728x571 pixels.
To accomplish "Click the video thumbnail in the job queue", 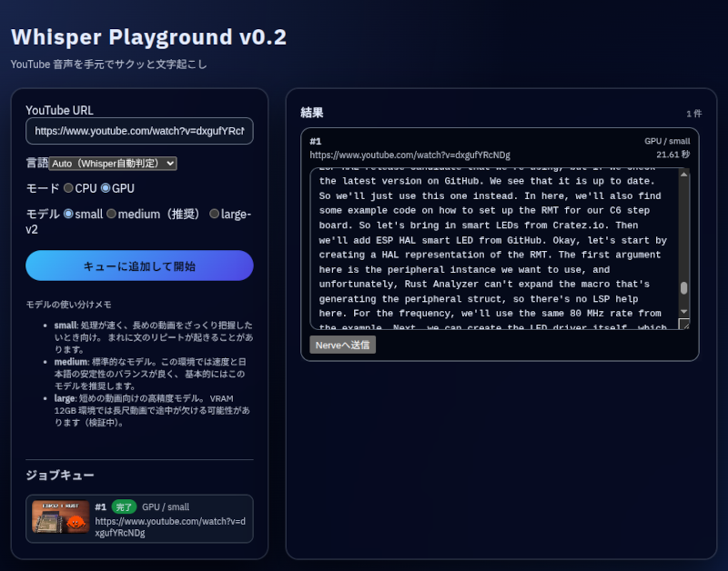I will (60, 517).
